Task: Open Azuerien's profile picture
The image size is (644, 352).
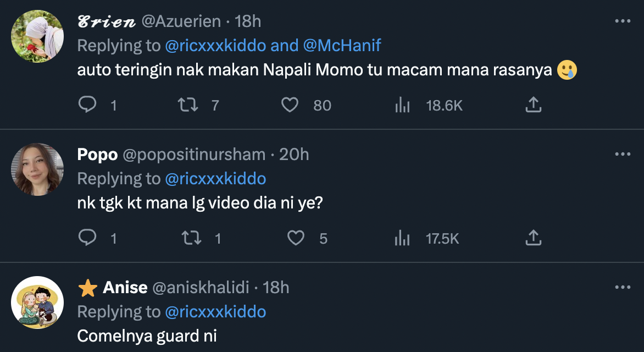Action: point(37,36)
